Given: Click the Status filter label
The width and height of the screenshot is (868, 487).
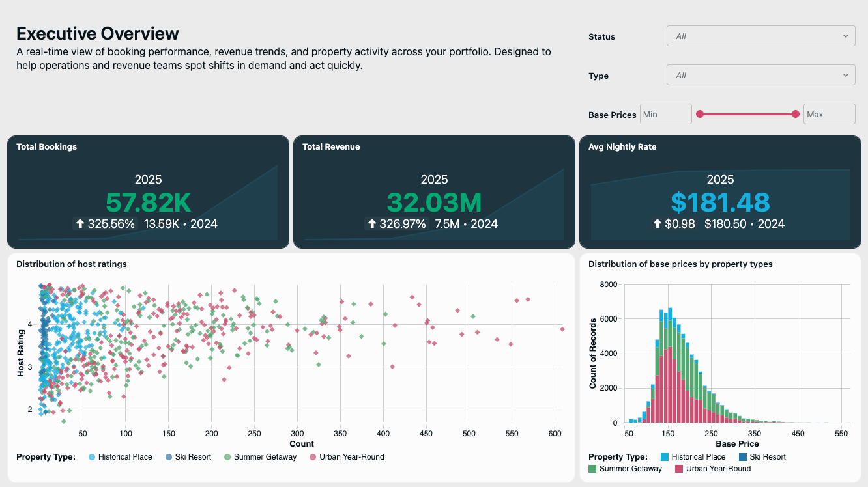Looking at the screenshot, I should 601,37.
